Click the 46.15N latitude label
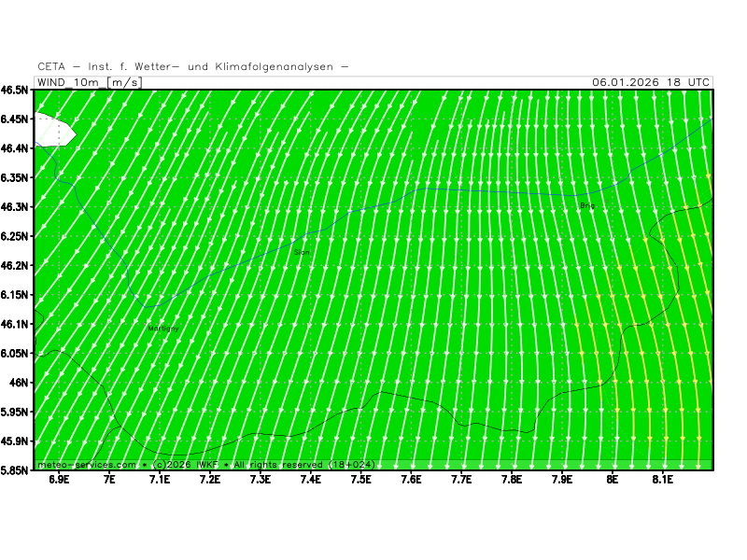Screen dimensions: 747x560 pos(16,295)
